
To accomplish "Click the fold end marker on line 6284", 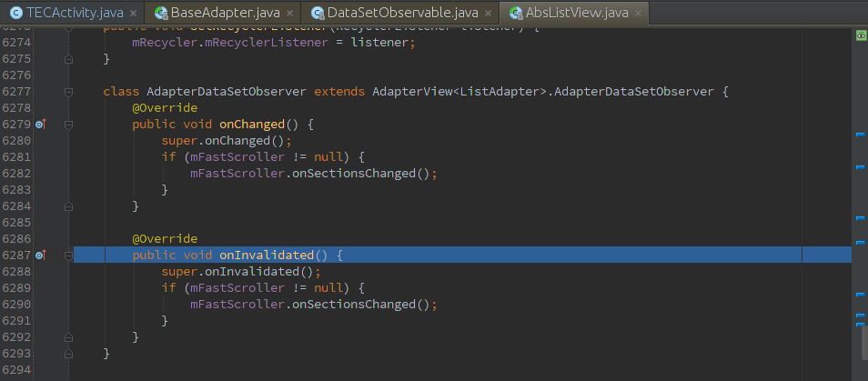I will (68, 206).
